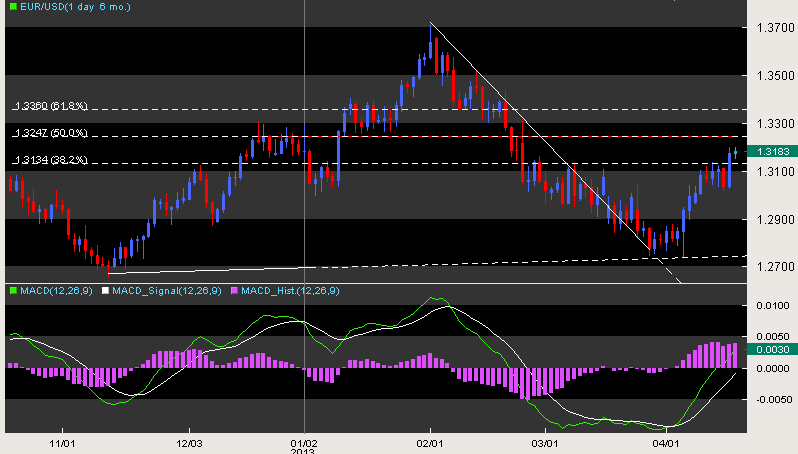This screenshot has height=454, width=798.
Task: Click the 12/03 date axis label
Action: [189, 443]
